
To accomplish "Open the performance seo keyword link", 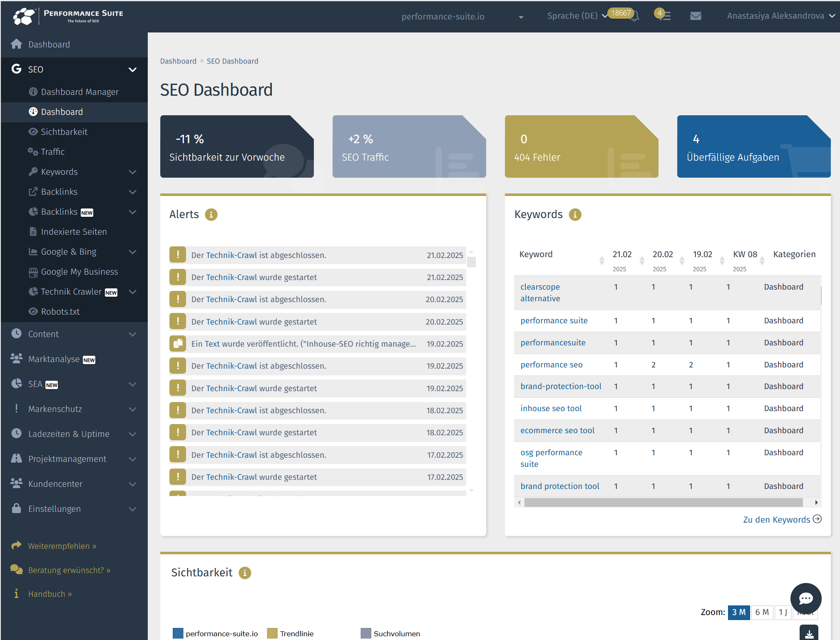I will pyautogui.click(x=551, y=365).
